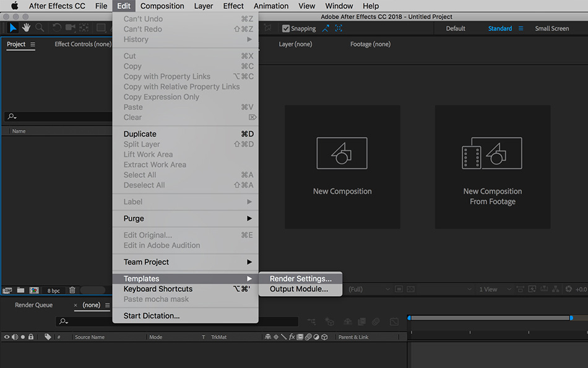This screenshot has width=588, height=368.
Task: Click the timeline work area bar
Action: click(x=489, y=318)
